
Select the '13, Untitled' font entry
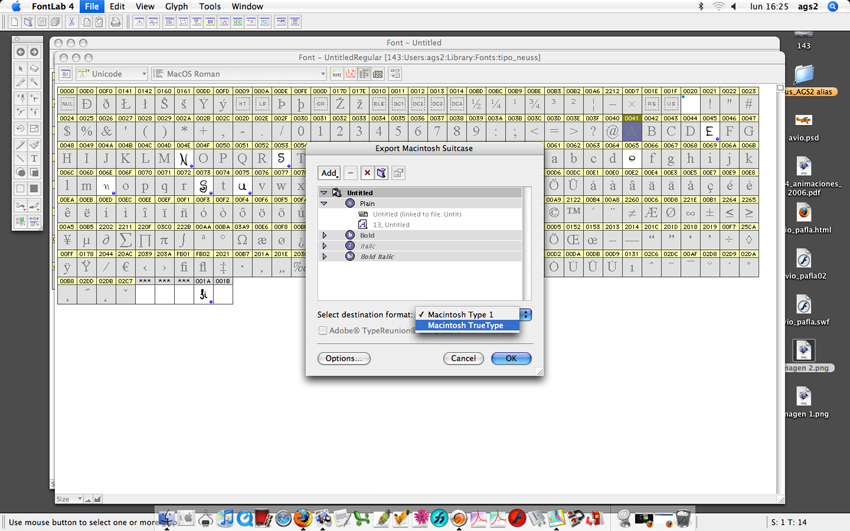tap(391, 224)
